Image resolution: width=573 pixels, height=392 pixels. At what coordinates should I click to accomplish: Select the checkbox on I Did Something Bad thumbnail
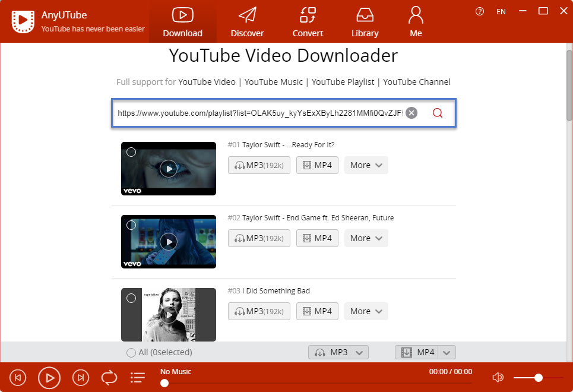[x=131, y=298]
